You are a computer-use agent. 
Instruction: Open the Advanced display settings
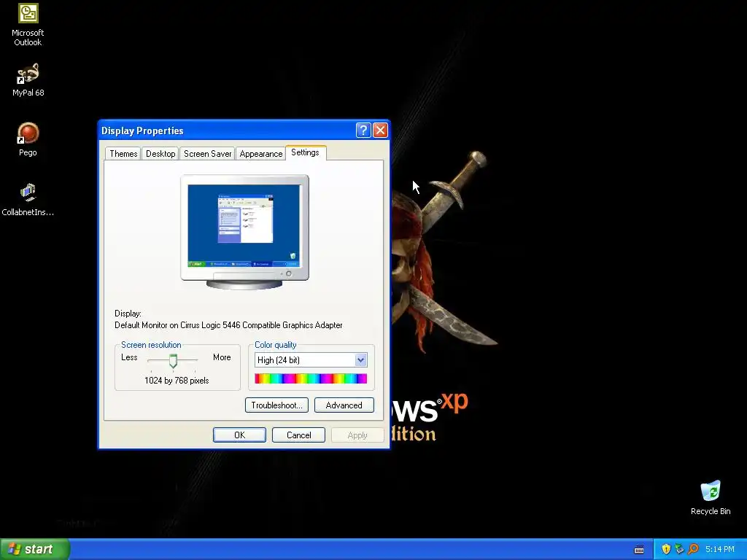pos(344,405)
